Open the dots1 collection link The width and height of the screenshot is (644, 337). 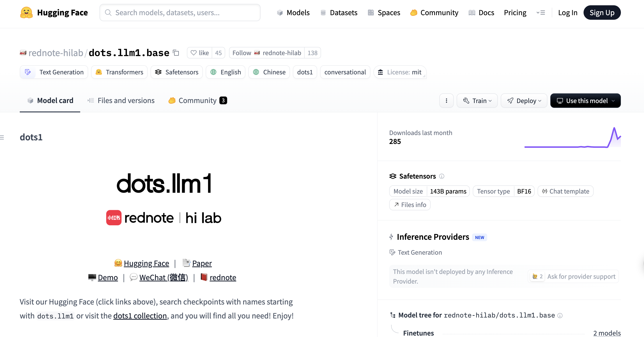140,316
